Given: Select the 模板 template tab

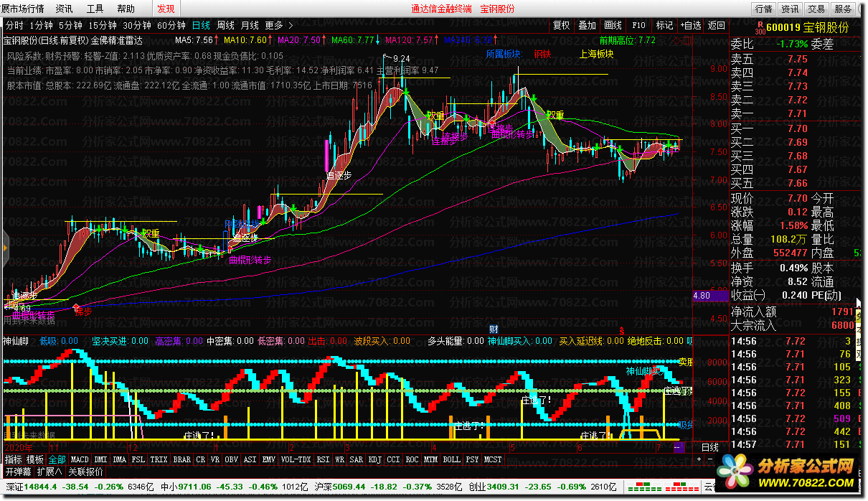Looking at the screenshot, I should click(35, 459).
